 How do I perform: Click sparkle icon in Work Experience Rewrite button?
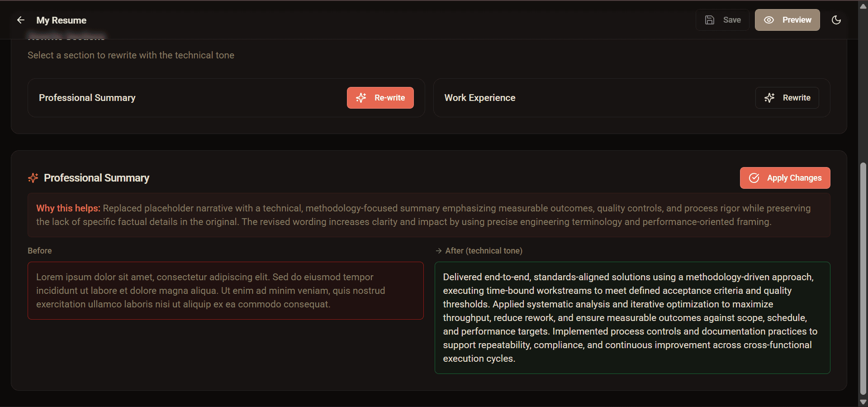point(769,98)
